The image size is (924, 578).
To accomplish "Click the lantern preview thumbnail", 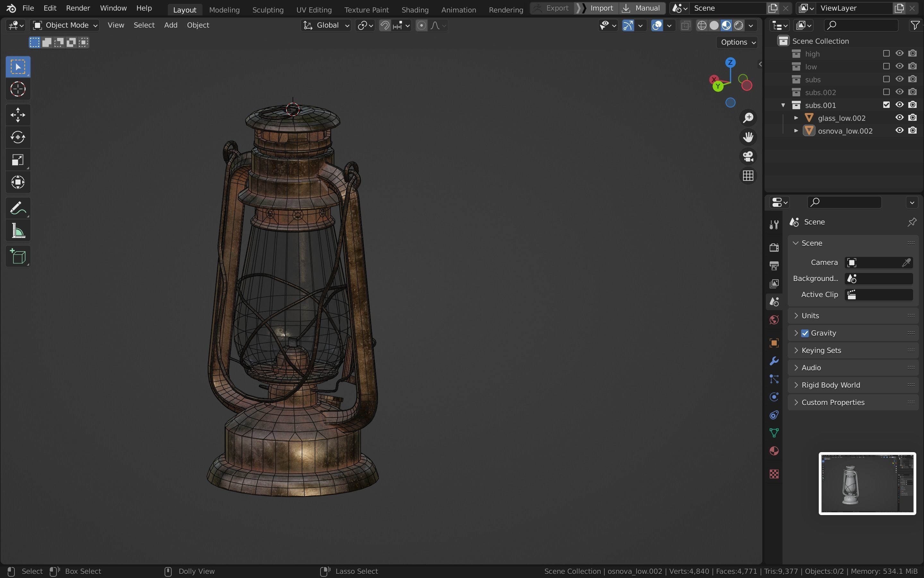I will click(x=867, y=484).
